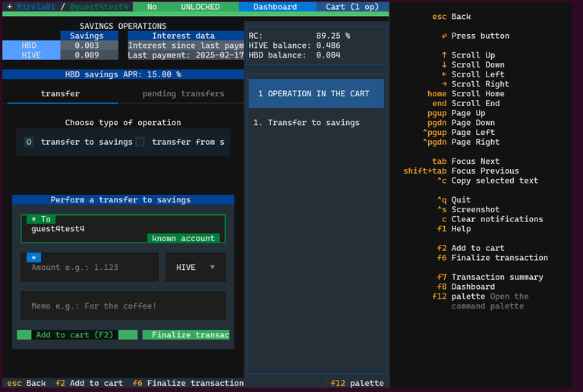The height and width of the screenshot is (392, 583).
Task: Focus the Amount input field
Action: [90, 267]
